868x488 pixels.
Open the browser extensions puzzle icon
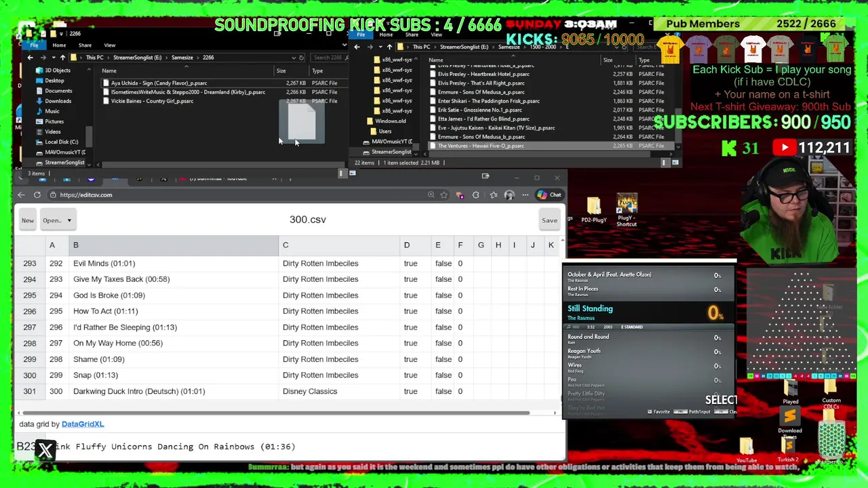(x=476, y=195)
